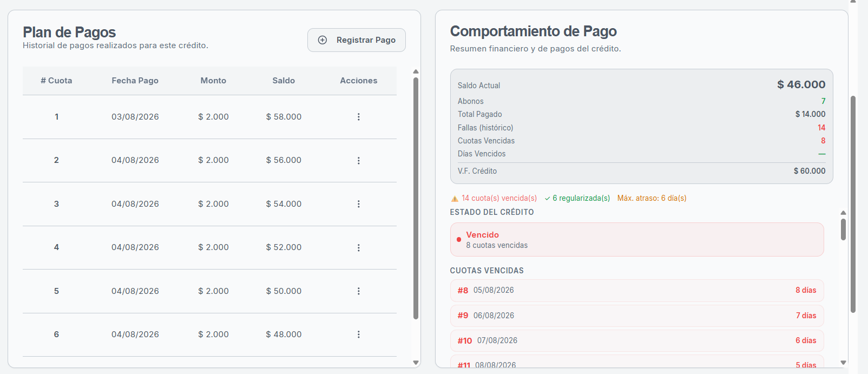Click the date 03/08/2026 in cuota 1

pos(135,117)
